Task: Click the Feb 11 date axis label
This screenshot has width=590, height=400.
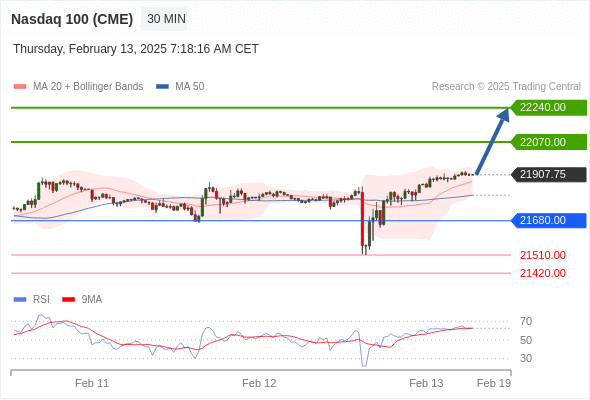Action: pos(92,383)
